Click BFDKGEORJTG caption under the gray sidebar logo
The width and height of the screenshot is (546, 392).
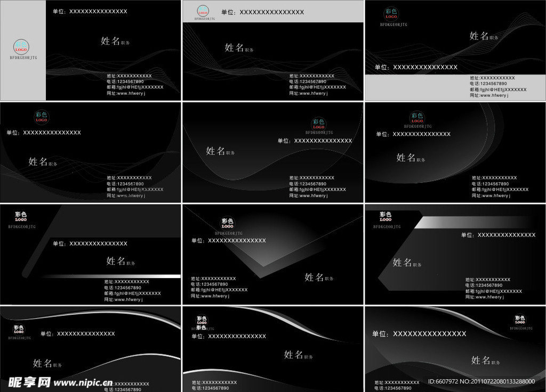tap(23, 58)
